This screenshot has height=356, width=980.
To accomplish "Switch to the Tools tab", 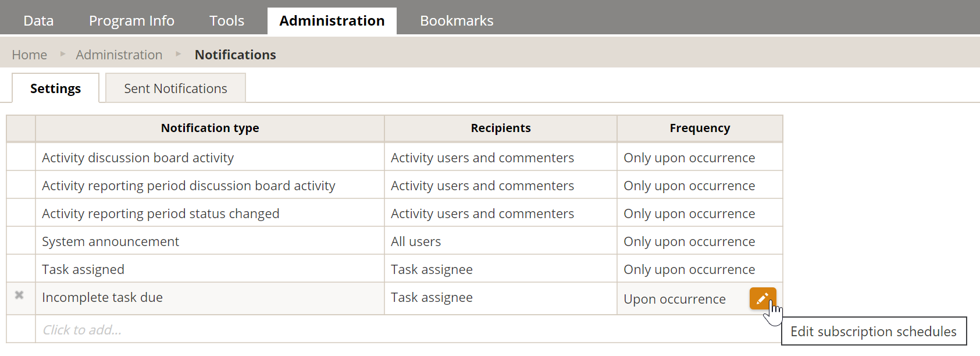I will [x=226, y=21].
